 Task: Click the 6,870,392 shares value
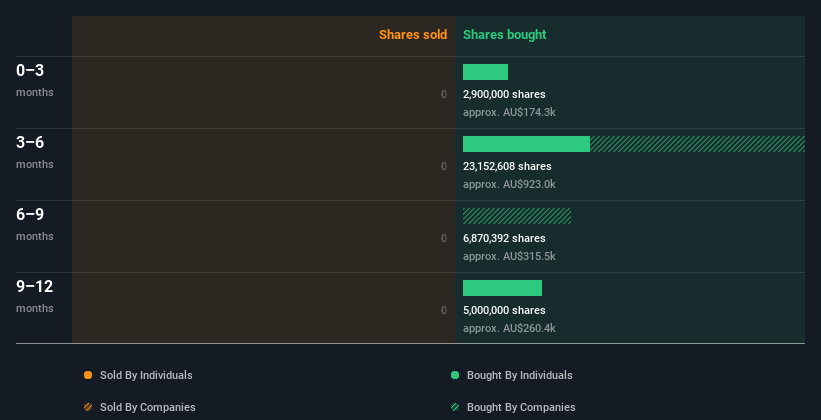[x=504, y=238]
